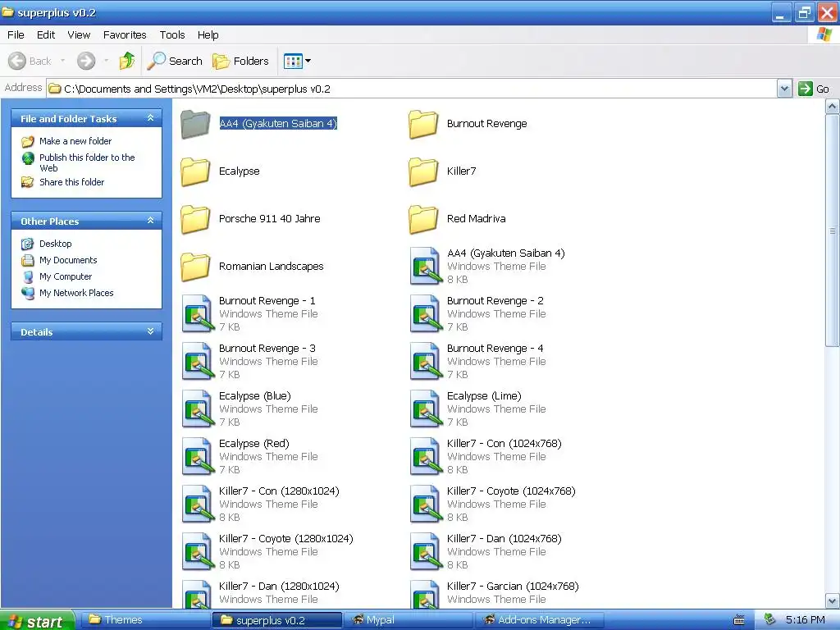
Task: Go up one folder level
Action: tap(127, 61)
